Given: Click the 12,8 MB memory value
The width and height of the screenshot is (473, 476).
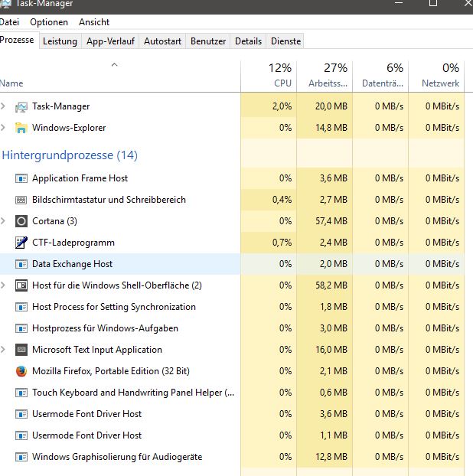Looking at the screenshot, I should [x=331, y=457].
